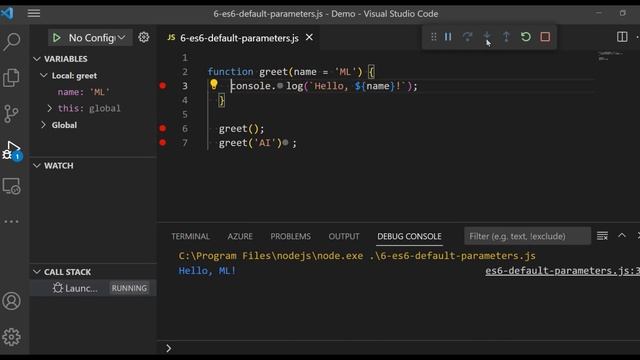This screenshot has width=640, height=360.
Task: Start debugging with green play arrow
Action: (57, 38)
